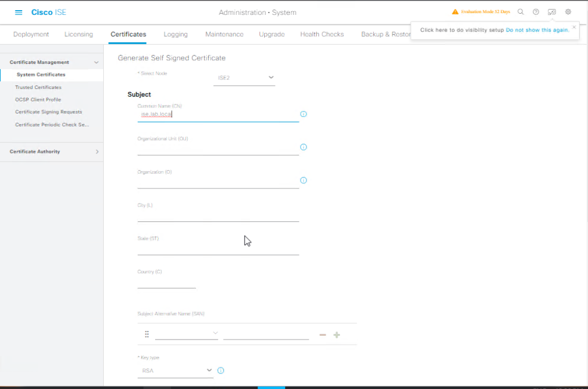Click the Organization info icon
The height and width of the screenshot is (389, 588).
[x=304, y=180]
